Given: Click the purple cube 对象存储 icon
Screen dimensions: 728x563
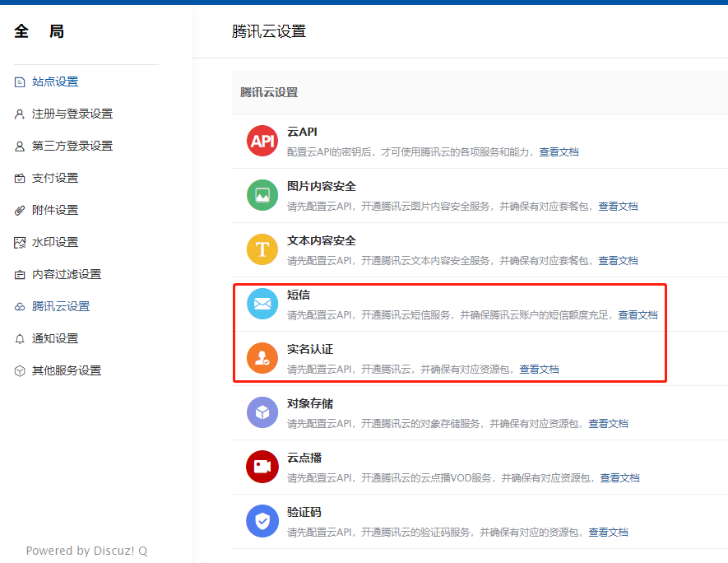Looking at the screenshot, I should (262, 412).
